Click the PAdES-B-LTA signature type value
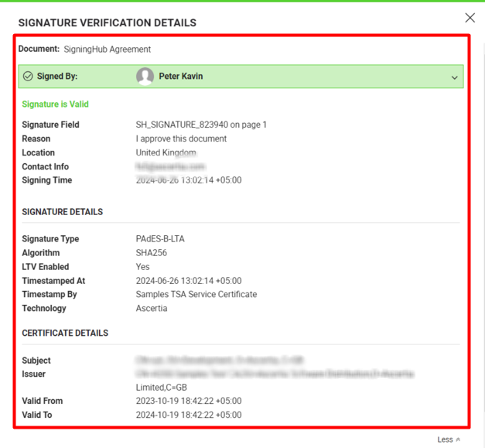 160,239
